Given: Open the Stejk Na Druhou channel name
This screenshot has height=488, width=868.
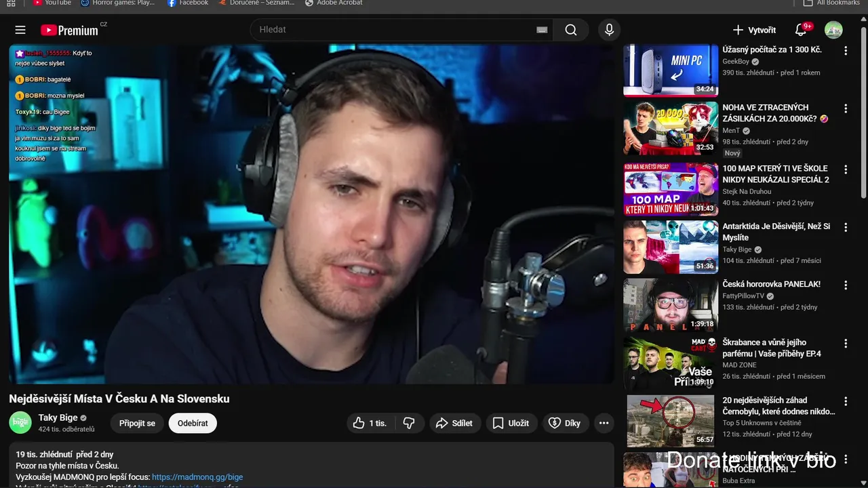Looking at the screenshot, I should (x=747, y=192).
